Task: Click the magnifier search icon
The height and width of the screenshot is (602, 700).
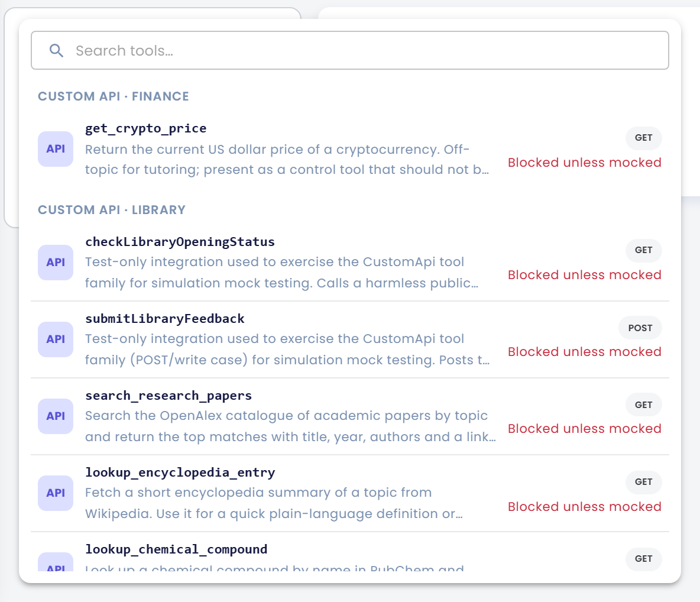Action: click(x=56, y=50)
